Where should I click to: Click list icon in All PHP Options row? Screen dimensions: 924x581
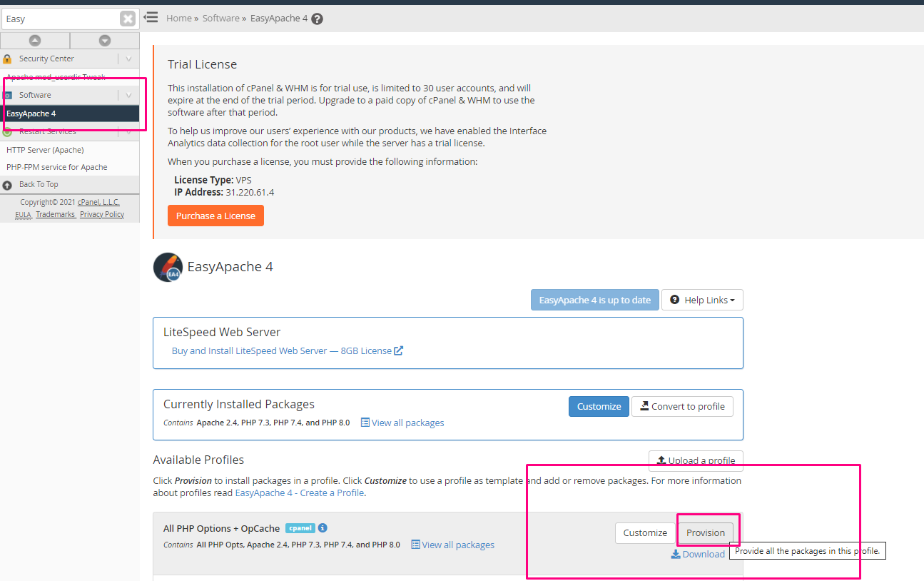415,545
